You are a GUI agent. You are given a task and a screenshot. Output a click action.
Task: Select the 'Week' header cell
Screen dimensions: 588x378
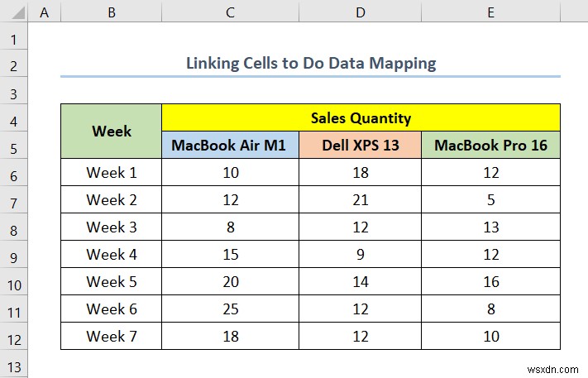[112, 132]
